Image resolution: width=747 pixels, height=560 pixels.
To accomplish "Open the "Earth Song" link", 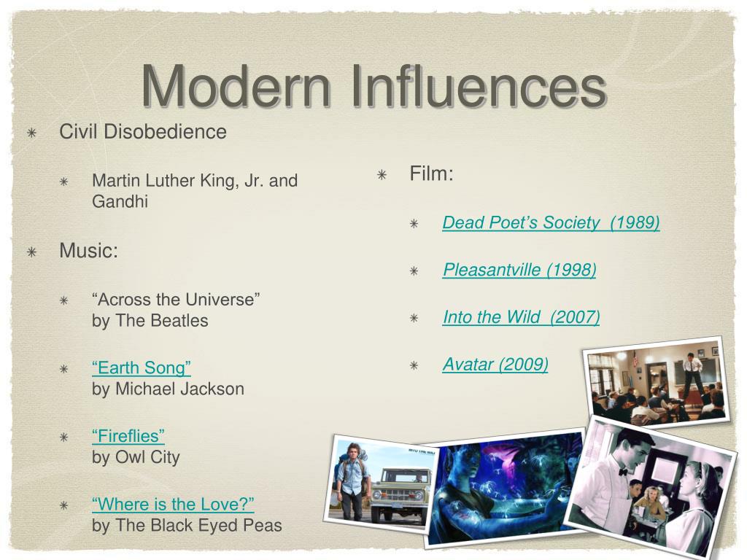I will 142,367.
